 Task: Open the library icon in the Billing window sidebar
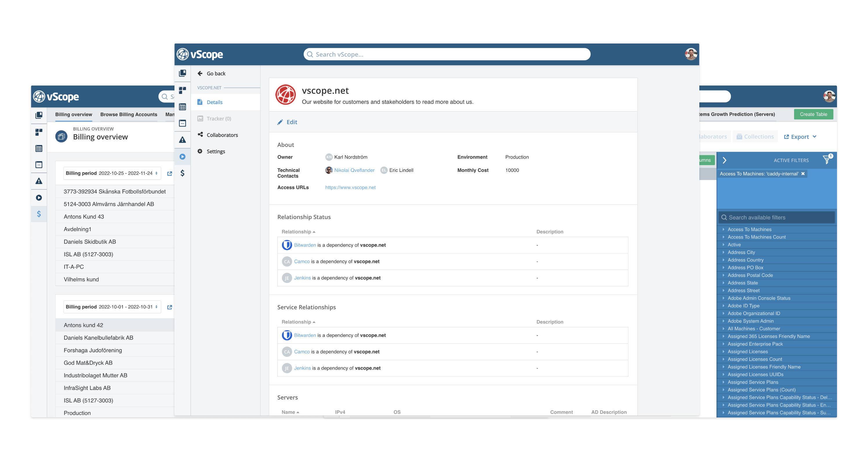click(x=39, y=115)
